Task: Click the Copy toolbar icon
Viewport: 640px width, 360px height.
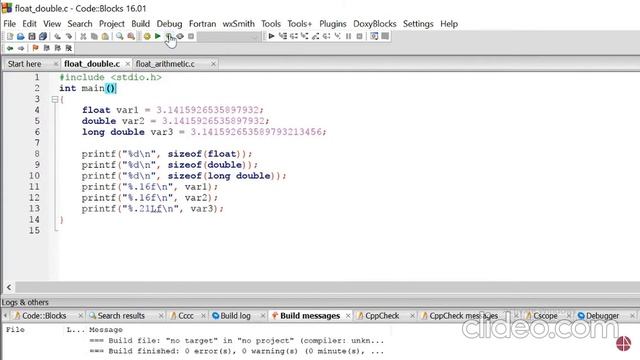Action: click(x=94, y=36)
